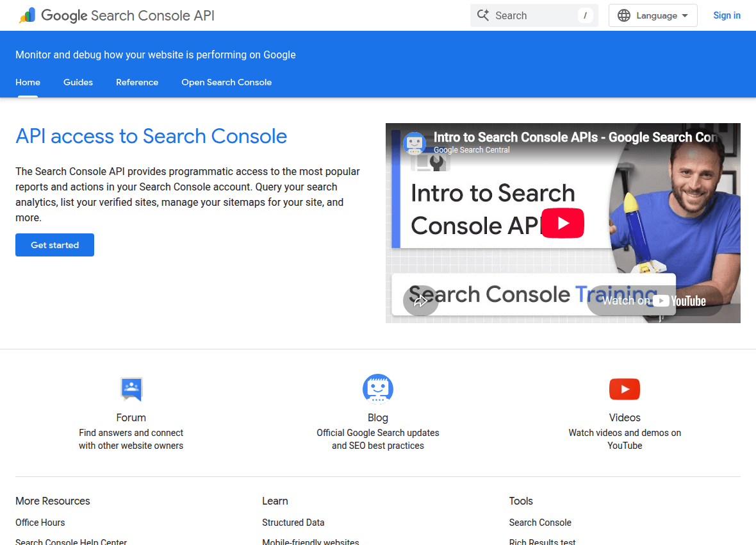This screenshot has height=545, width=756.
Task: Open Watch on YouTube button
Action: point(654,301)
